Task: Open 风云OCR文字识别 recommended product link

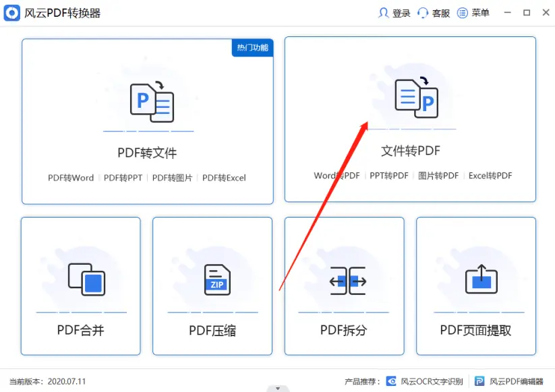Action: [x=432, y=381]
